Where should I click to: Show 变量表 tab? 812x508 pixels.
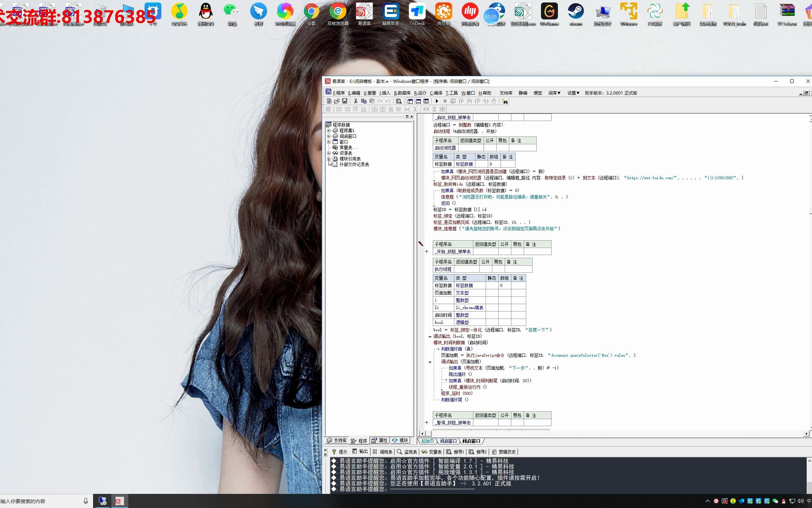pos(432,452)
